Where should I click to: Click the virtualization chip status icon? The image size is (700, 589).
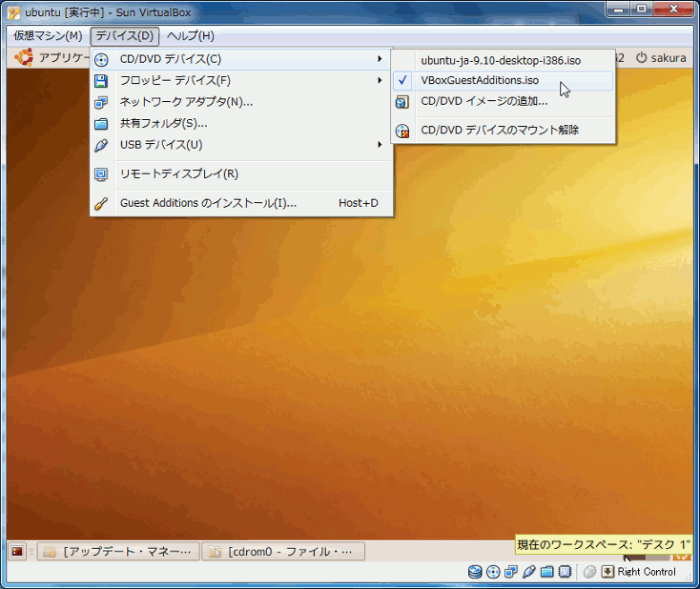565,572
